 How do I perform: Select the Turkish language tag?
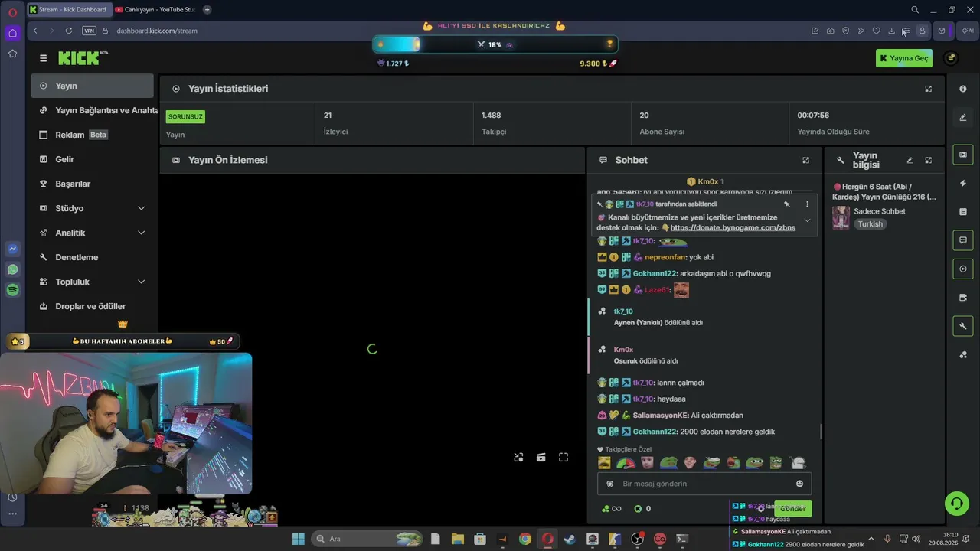pyautogui.click(x=870, y=224)
